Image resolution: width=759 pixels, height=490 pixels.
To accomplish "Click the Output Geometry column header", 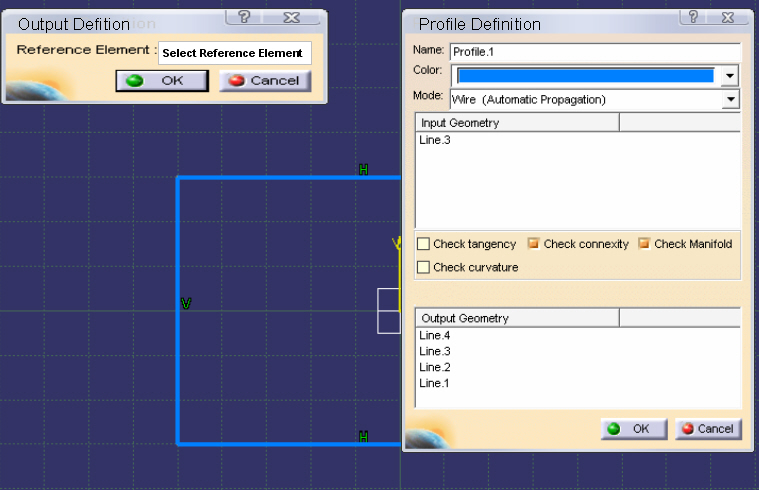I will pos(517,318).
